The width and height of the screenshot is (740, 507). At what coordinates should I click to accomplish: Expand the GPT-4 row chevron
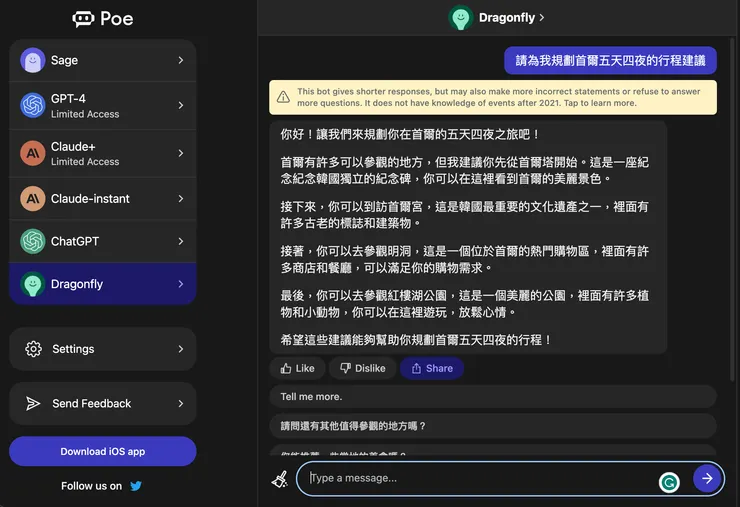[181, 105]
